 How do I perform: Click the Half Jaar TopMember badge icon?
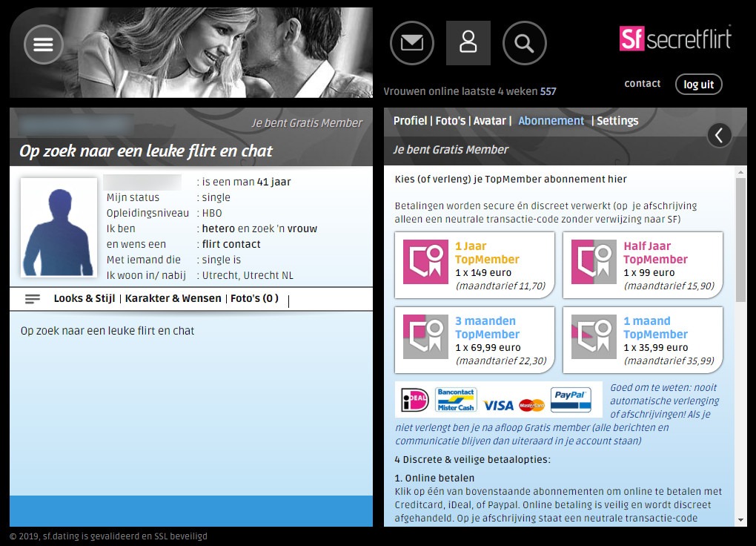tap(594, 262)
